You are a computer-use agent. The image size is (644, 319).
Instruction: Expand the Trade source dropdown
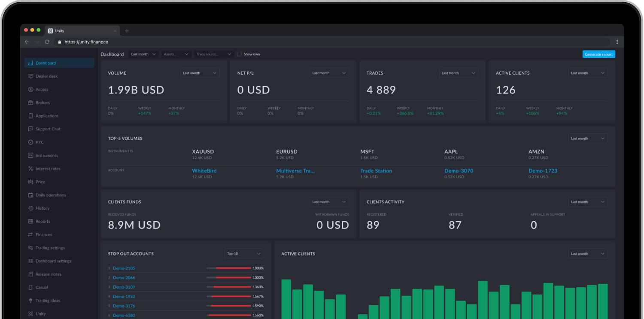point(213,54)
